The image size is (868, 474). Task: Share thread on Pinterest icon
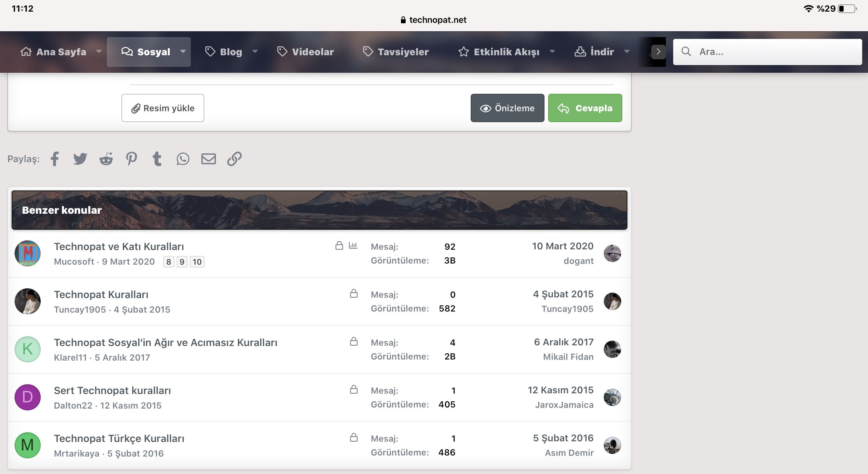pos(132,159)
